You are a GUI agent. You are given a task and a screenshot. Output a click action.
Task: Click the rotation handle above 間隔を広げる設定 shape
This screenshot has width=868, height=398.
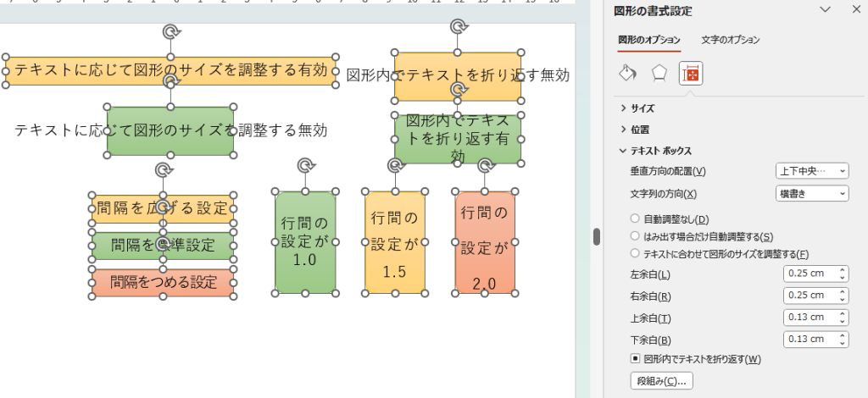tap(164, 170)
